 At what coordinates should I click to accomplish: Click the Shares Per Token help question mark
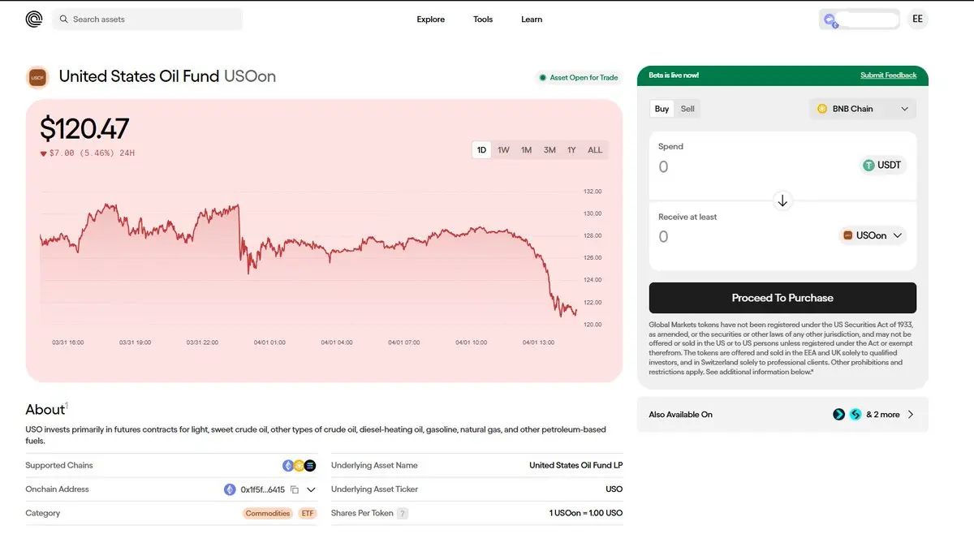[403, 514]
